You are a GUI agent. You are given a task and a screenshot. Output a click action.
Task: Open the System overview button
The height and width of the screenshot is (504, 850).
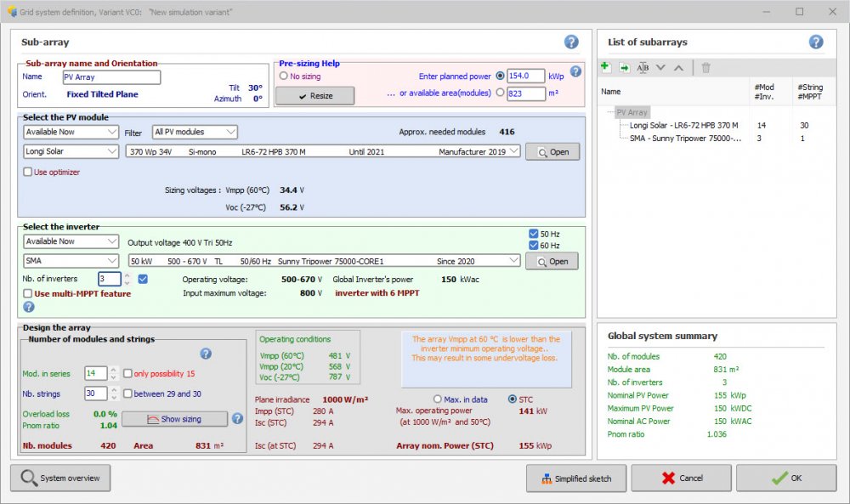coord(60,478)
